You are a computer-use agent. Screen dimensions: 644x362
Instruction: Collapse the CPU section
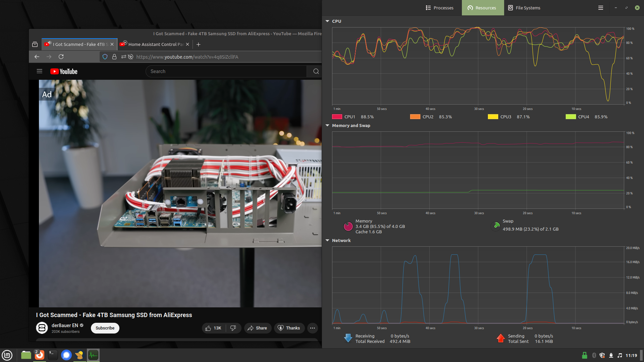(x=327, y=21)
